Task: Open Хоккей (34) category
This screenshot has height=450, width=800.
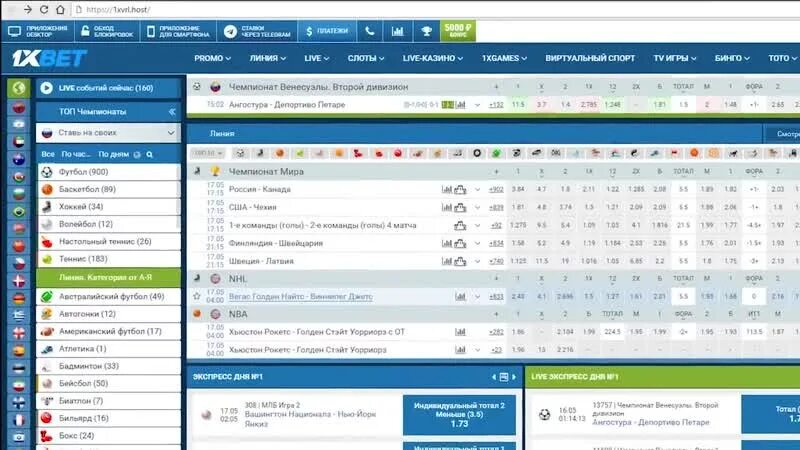Action: click(x=109, y=207)
